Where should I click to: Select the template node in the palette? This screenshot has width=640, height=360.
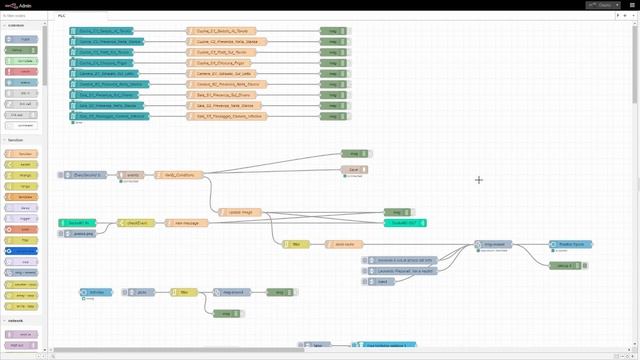22,197
